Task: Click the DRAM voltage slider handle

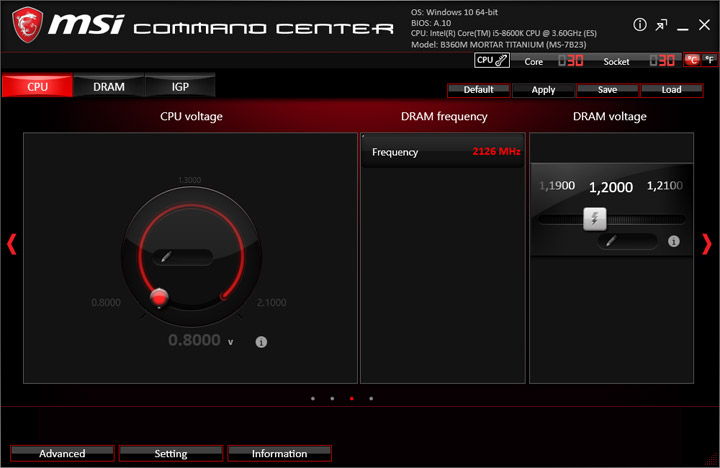Action: pos(595,219)
